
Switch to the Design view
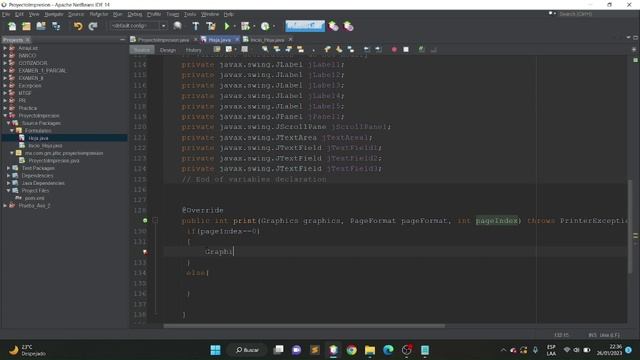(x=168, y=50)
